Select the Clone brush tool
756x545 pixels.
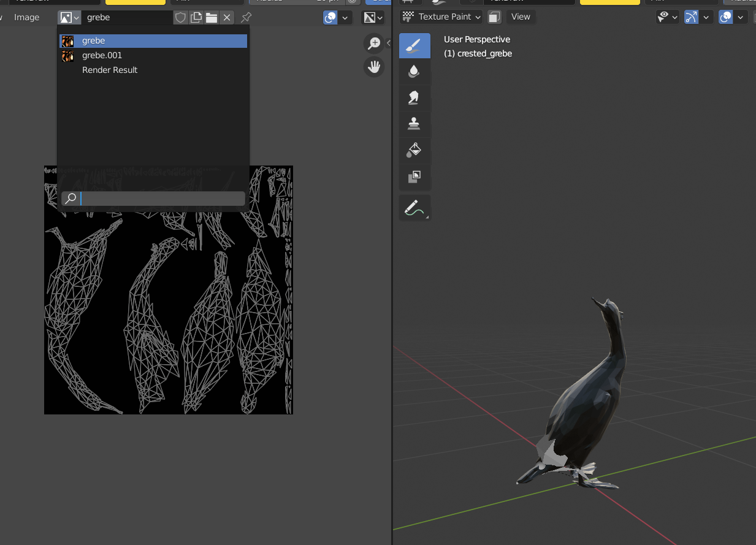coord(415,124)
